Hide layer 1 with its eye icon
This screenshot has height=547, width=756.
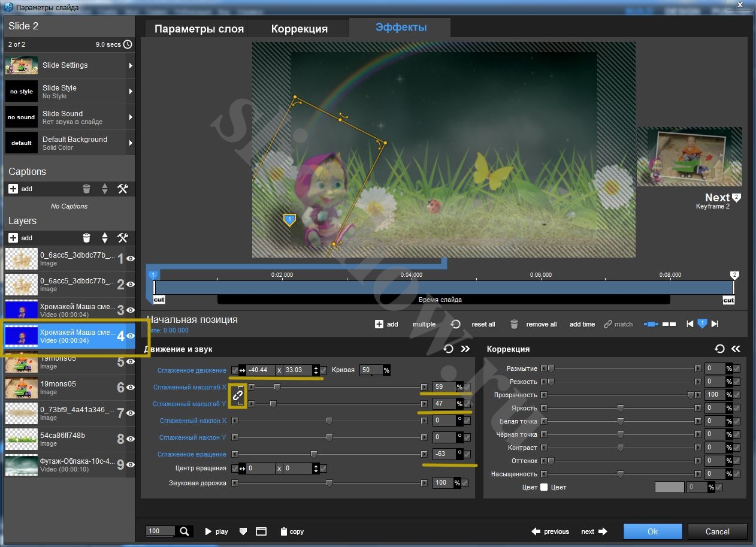tap(130, 259)
